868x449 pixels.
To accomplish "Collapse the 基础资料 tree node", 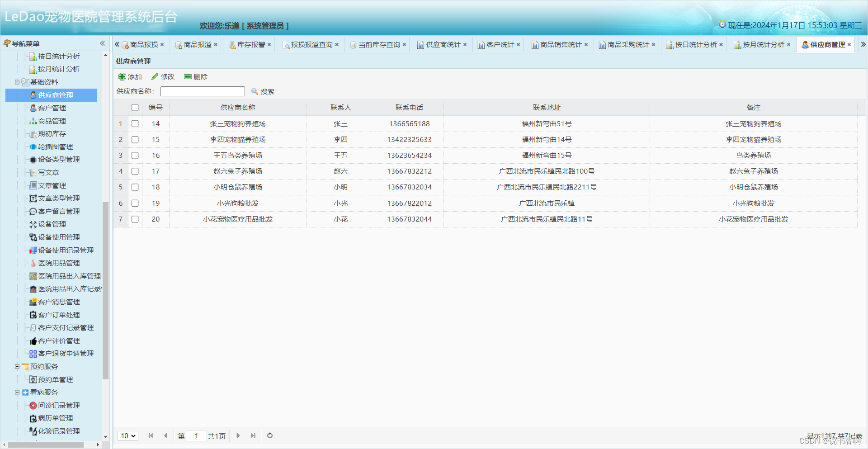I will (17, 82).
